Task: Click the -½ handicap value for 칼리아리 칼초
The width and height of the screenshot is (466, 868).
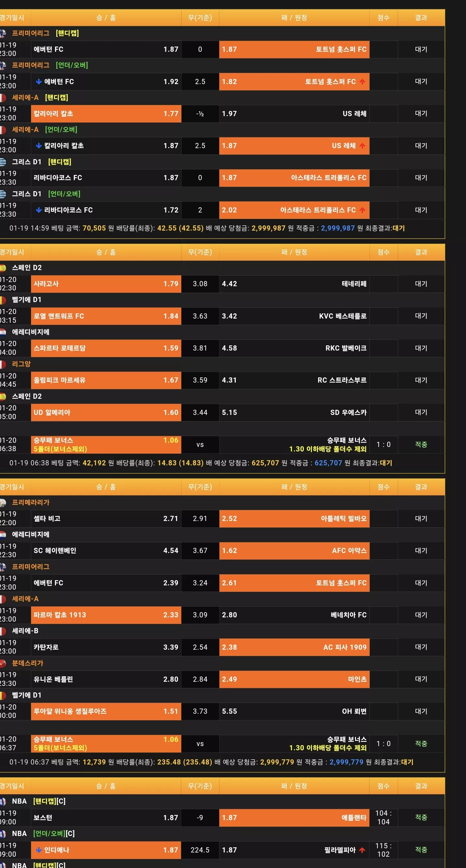Action: [200, 114]
